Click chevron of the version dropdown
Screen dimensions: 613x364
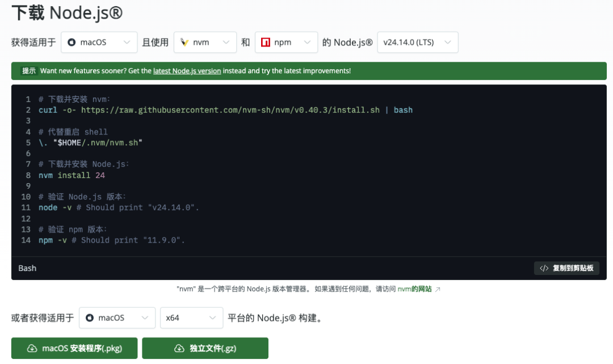(x=448, y=42)
